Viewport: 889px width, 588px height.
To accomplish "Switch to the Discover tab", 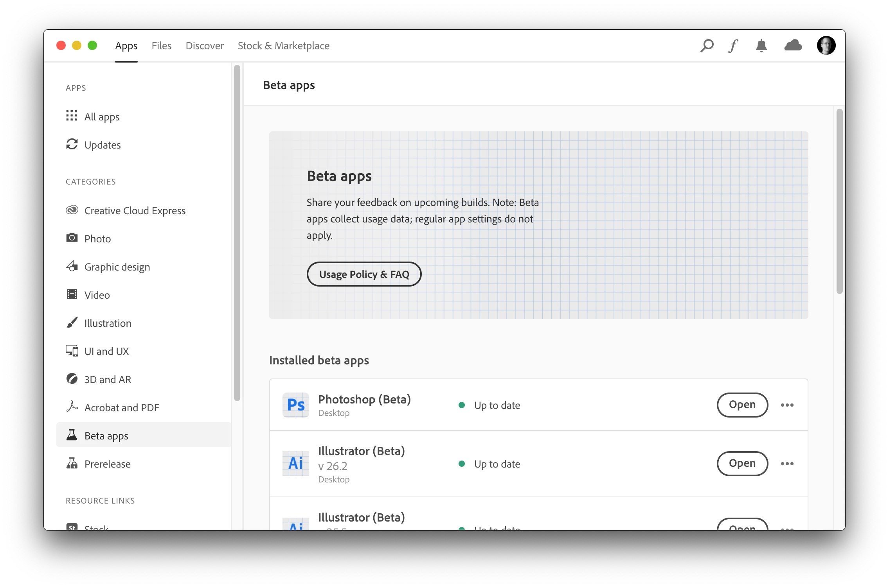I will tap(205, 46).
